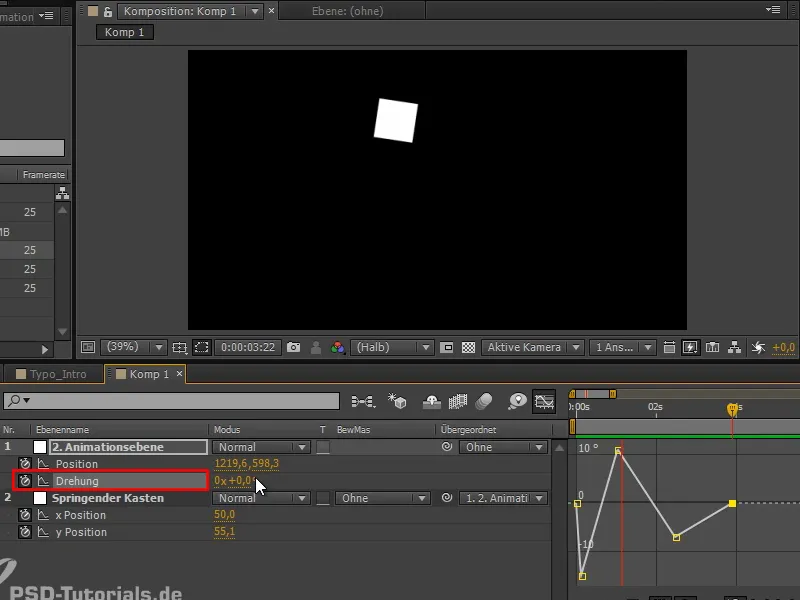Click the Drehung stopwatch icon
Image resolution: width=800 pixels, height=600 pixels.
25,481
